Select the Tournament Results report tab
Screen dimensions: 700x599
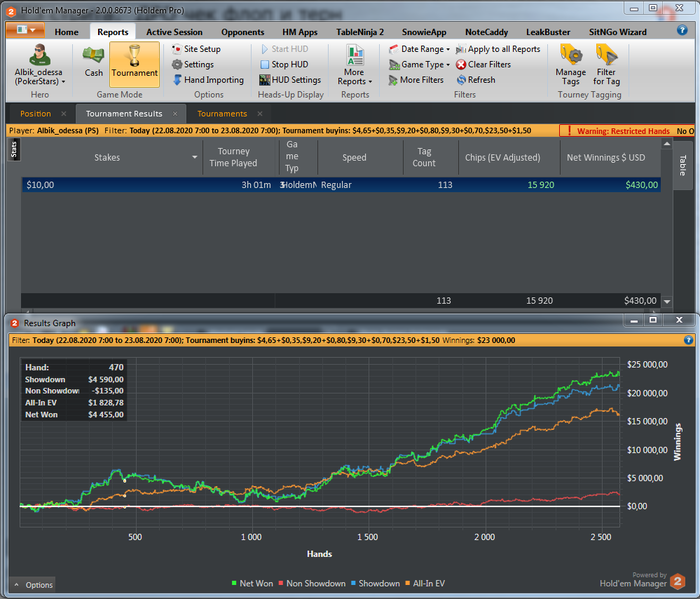(124, 114)
